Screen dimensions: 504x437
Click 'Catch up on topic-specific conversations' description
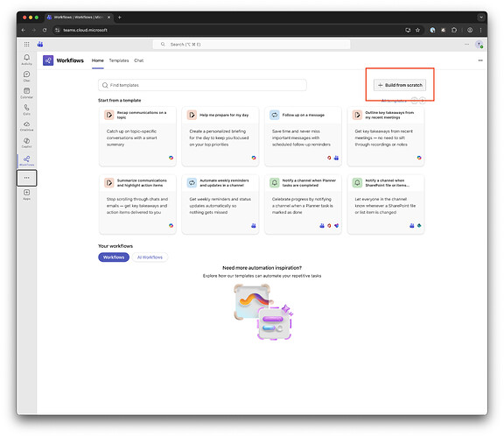[132, 137]
